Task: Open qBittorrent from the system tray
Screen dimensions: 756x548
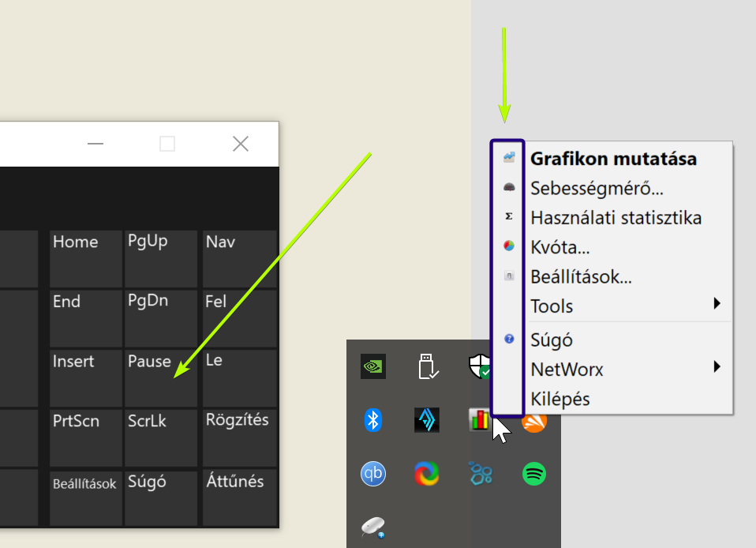Action: coord(373,474)
